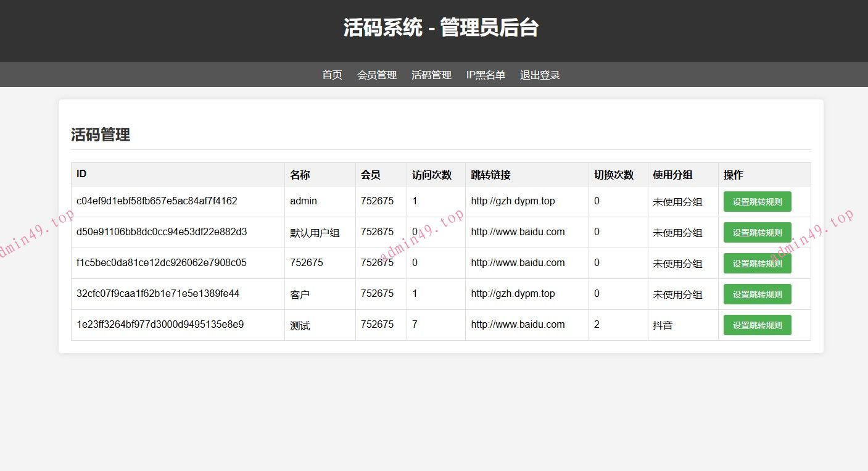Click the 活码系统 - 管理员后台 title banner

tap(434, 28)
